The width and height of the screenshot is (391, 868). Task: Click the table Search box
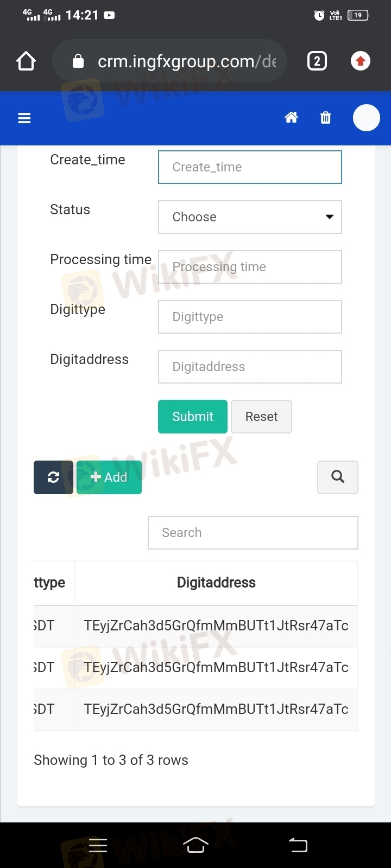(253, 533)
